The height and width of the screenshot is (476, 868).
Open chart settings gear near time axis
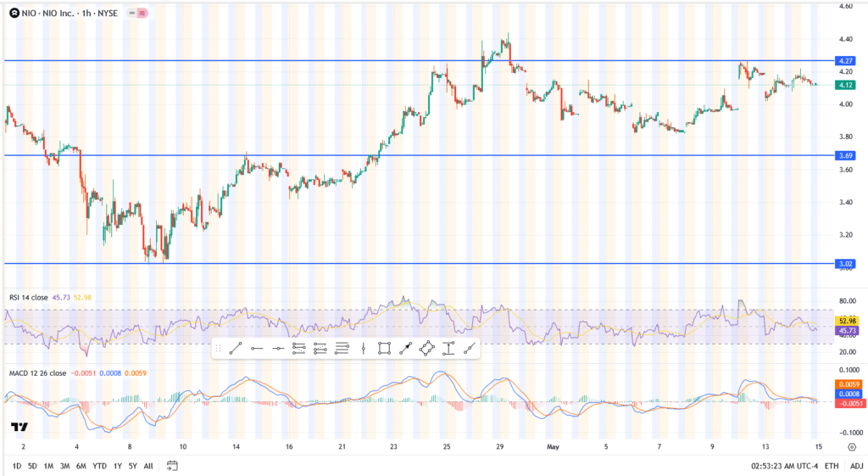coord(852,446)
